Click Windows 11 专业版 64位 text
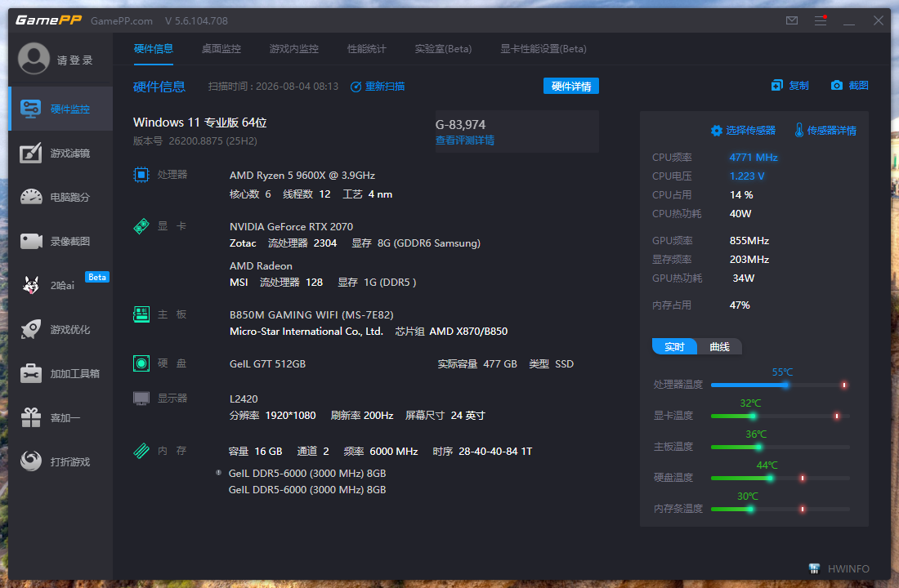Screen dimensions: 899x588 tap(199, 122)
